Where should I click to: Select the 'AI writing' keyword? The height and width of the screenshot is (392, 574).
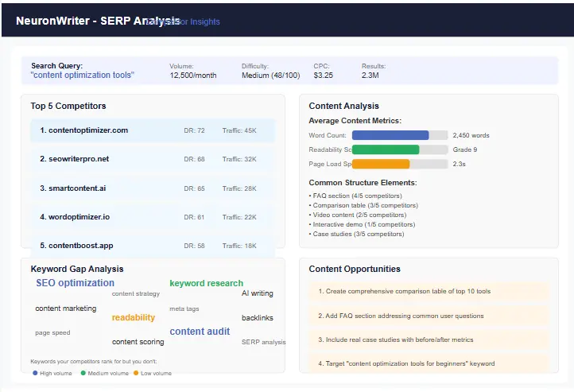(258, 293)
